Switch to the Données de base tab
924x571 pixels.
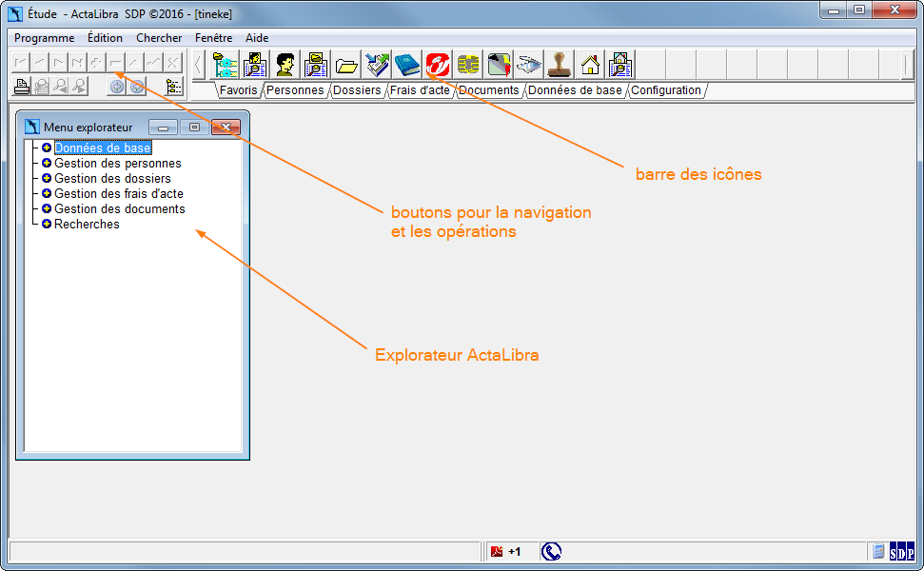coord(575,90)
